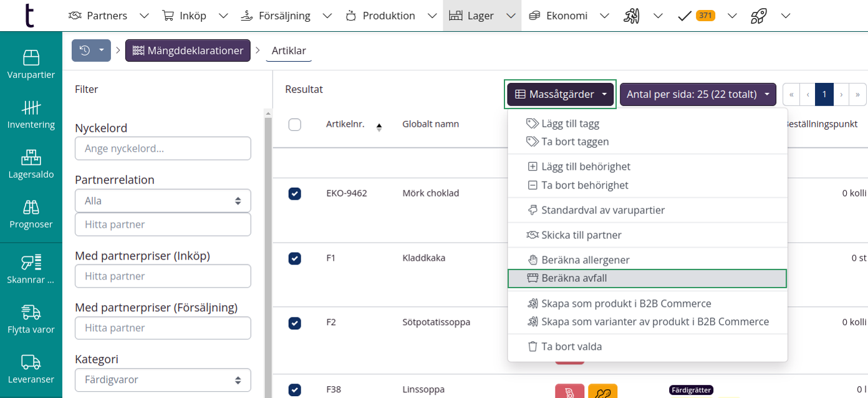Click the running figure icon in top bar
The image size is (868, 398).
(631, 16)
